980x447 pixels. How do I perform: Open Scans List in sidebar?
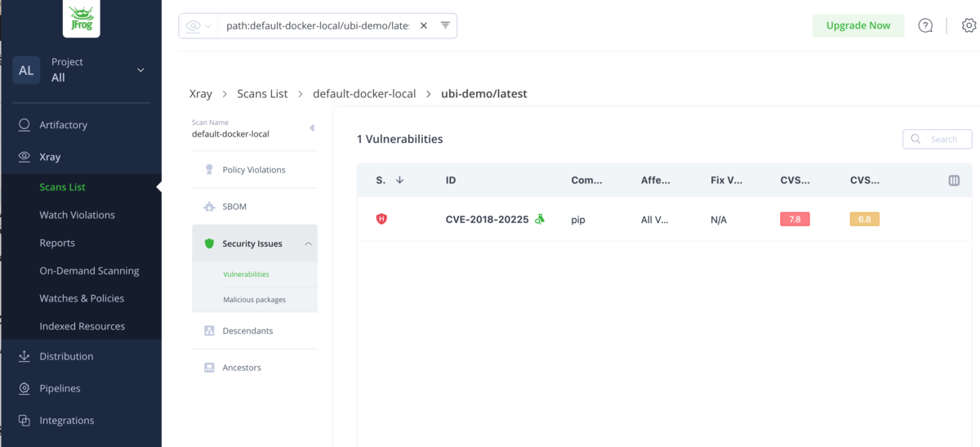(63, 187)
